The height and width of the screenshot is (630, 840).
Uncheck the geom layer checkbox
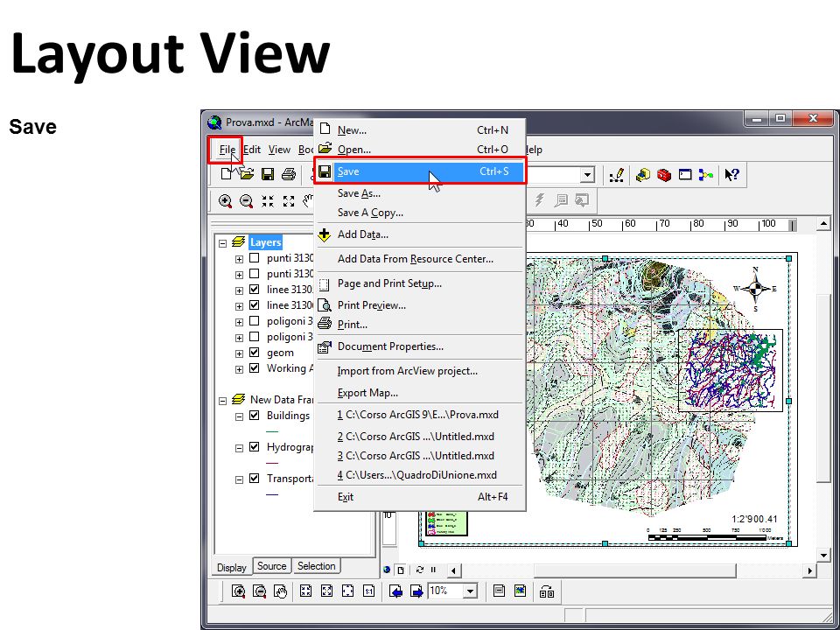click(255, 353)
